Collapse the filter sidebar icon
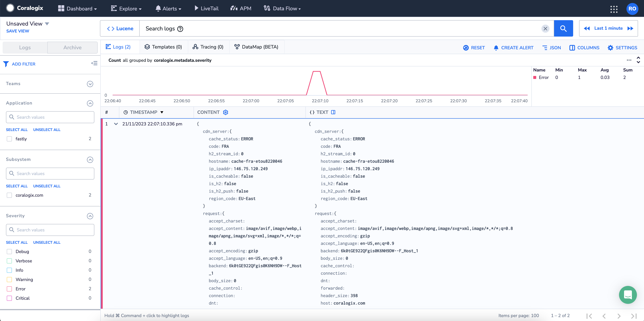This screenshot has width=644, height=321. 94,63
